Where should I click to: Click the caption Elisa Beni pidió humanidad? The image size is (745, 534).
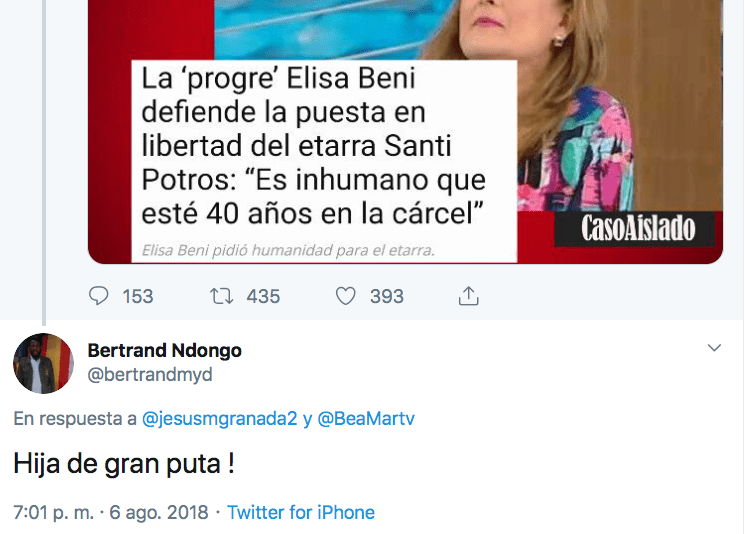(x=288, y=250)
